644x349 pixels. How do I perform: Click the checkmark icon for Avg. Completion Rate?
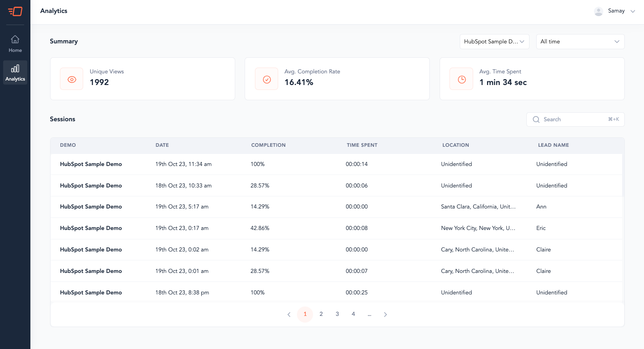[267, 78]
